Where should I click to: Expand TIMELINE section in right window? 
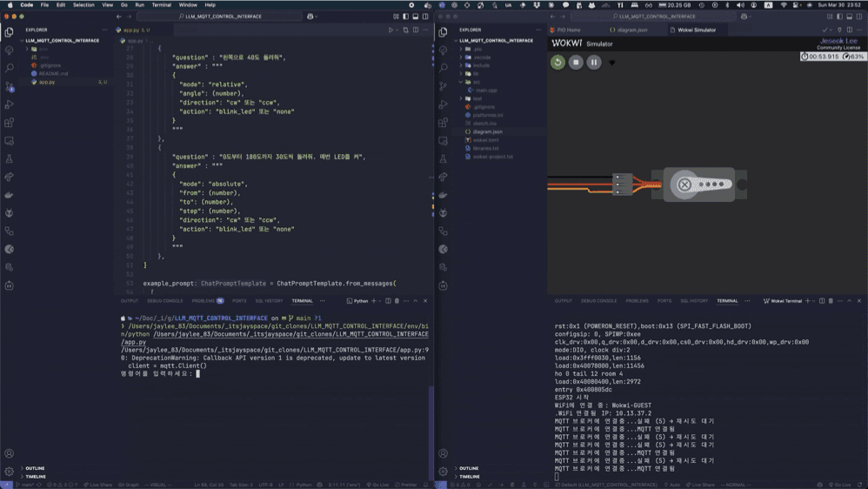click(x=470, y=477)
